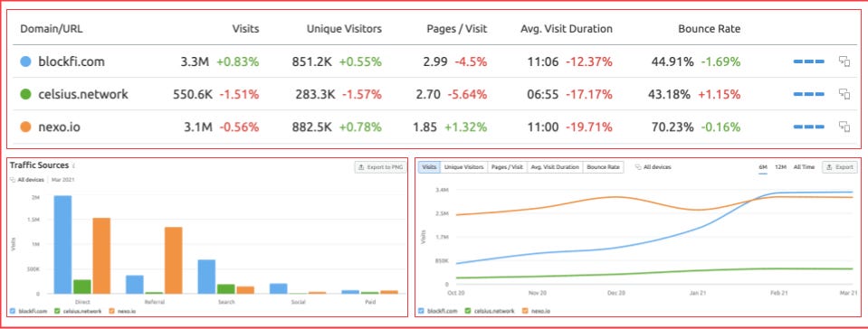Viewport: 868px width, 329px height.
Task: Open All devices filter above the line chart
Action: click(653, 166)
